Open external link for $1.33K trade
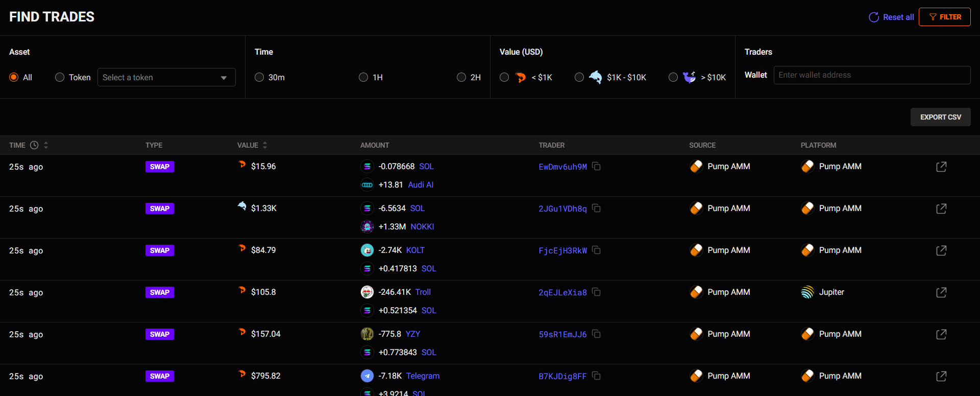The width and height of the screenshot is (980, 396). pos(941,208)
